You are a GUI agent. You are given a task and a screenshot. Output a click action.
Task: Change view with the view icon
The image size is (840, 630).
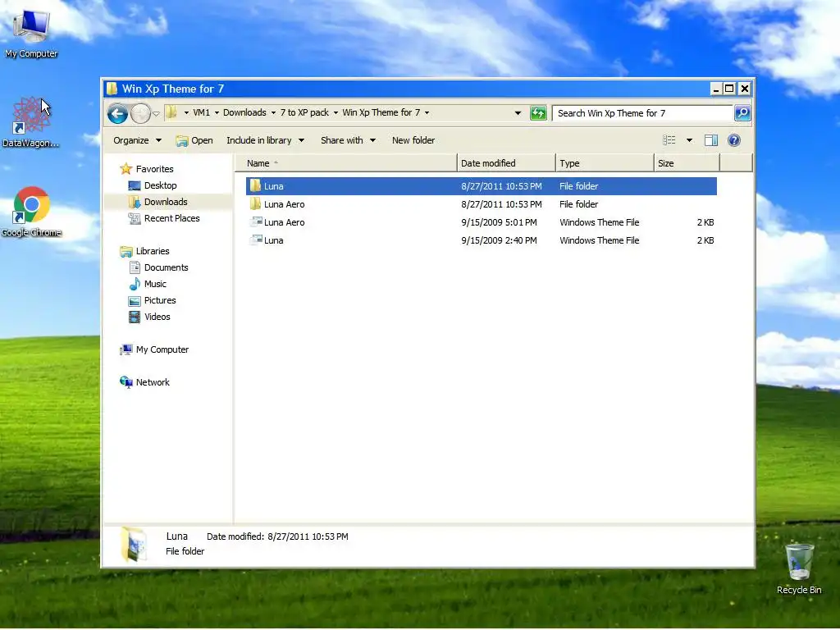point(669,140)
